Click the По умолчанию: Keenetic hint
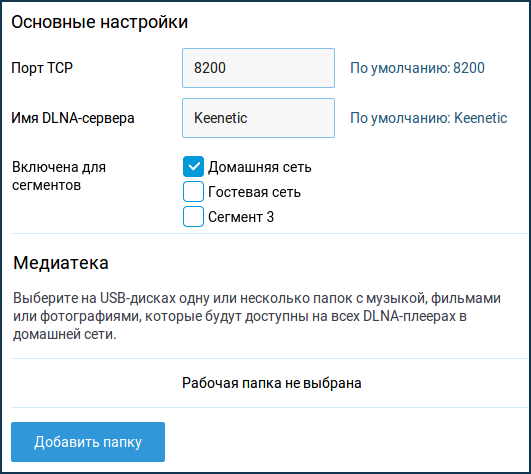531x474 pixels. tap(428, 118)
